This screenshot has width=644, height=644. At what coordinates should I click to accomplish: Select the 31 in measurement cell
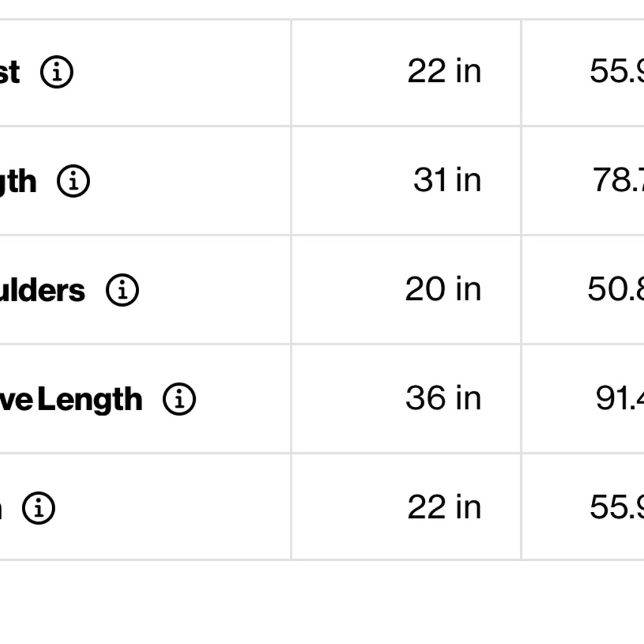(x=447, y=180)
